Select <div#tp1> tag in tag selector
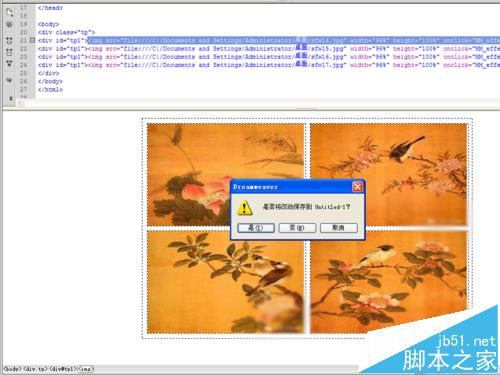 click(x=63, y=369)
